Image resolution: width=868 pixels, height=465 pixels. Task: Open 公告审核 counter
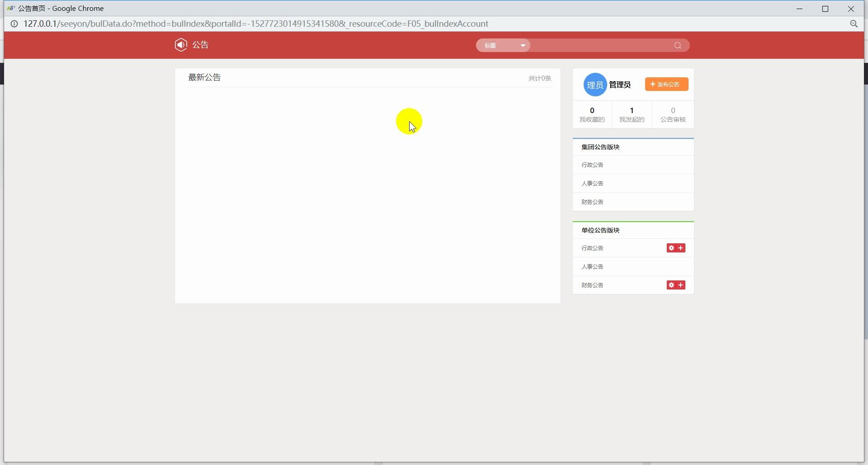point(673,114)
